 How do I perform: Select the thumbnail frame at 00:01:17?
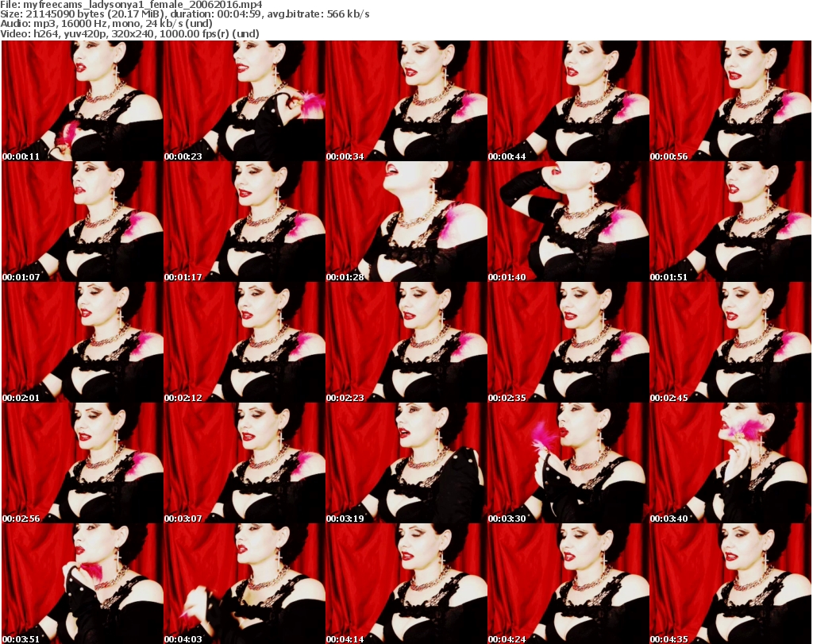pos(245,222)
